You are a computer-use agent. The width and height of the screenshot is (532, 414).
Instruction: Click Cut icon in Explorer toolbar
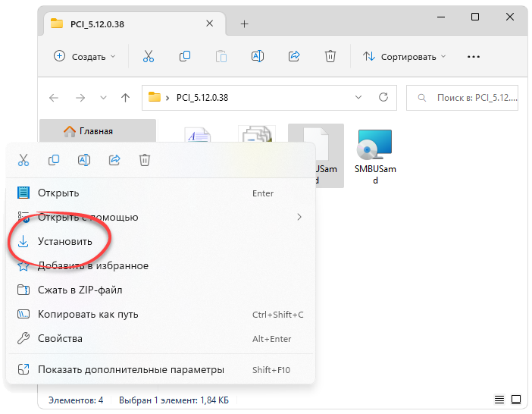(149, 56)
